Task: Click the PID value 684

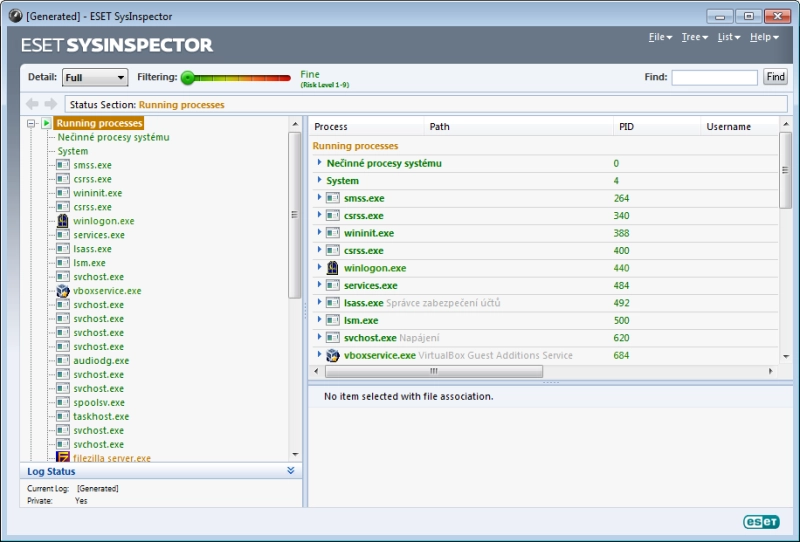Action: (621, 355)
